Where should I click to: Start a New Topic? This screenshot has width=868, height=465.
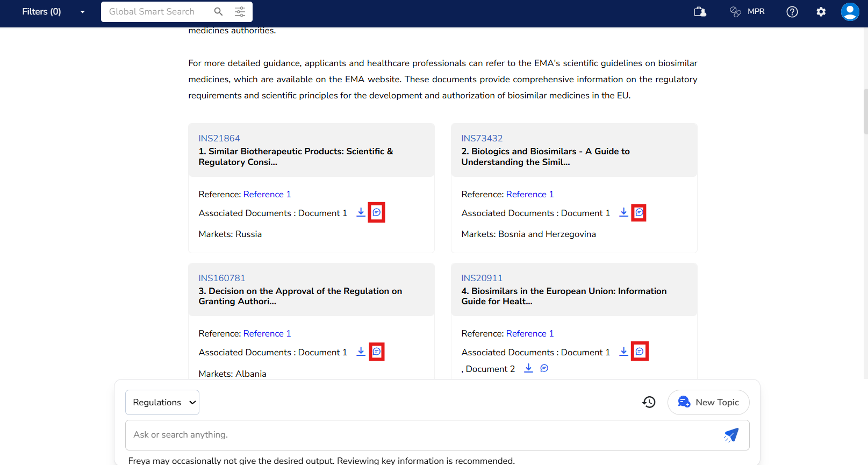pos(708,402)
